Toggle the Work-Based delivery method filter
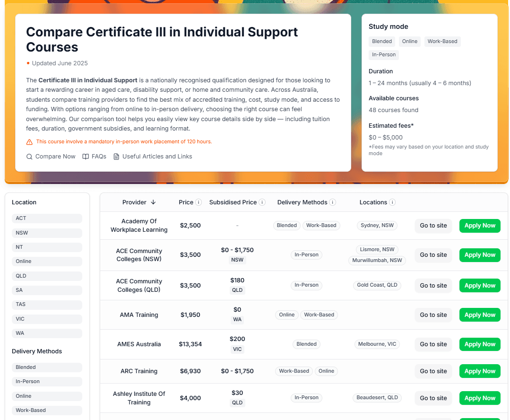Screen dimensions: 510x420 click(x=47, y=410)
